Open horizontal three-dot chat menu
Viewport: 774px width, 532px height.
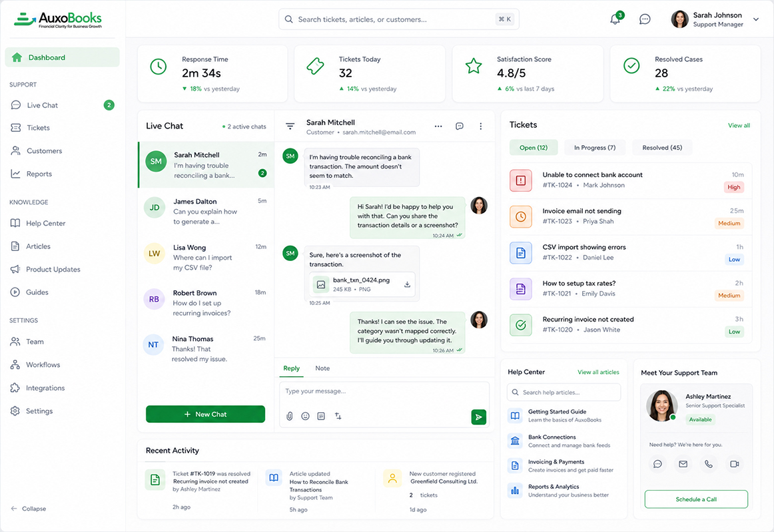[x=438, y=127]
